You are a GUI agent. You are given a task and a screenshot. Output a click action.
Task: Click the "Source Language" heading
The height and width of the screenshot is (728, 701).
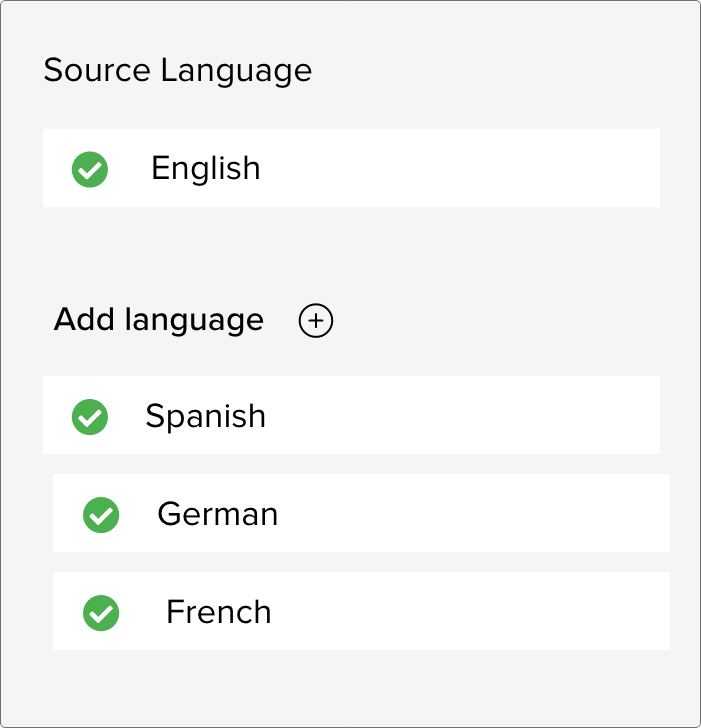click(178, 71)
